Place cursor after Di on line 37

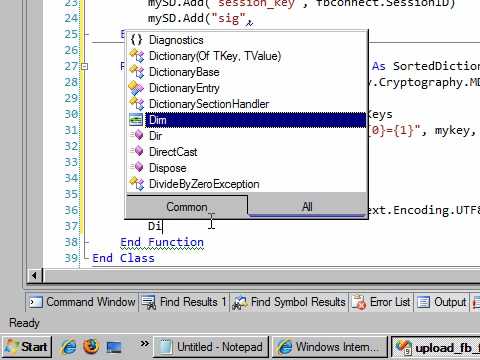pos(162,226)
